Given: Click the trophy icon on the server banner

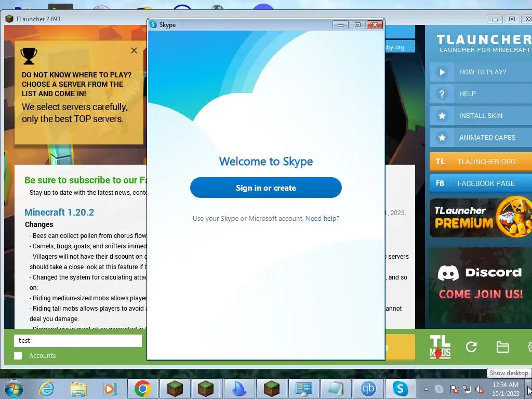Looking at the screenshot, I should coord(29,56).
